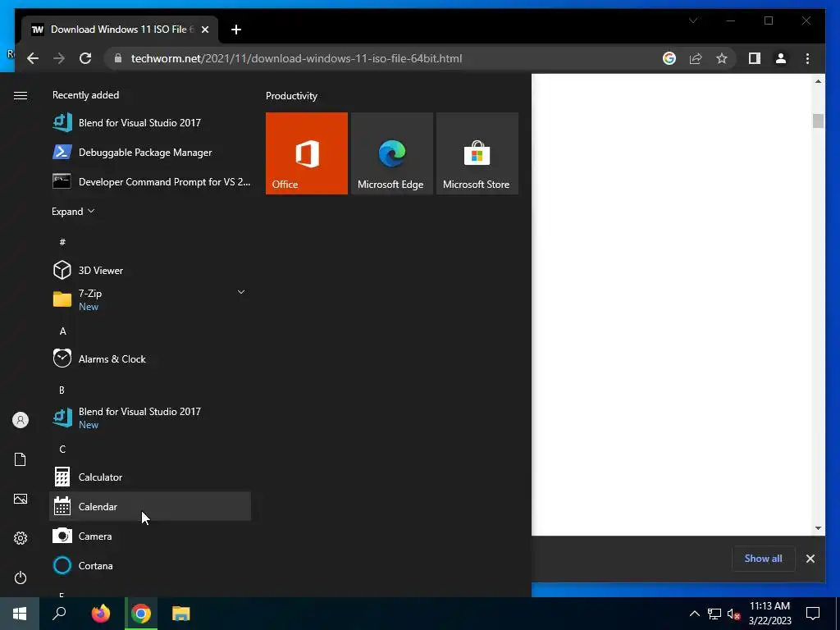Launch the Calculator app
The height and width of the screenshot is (630, 840).
click(x=150, y=477)
